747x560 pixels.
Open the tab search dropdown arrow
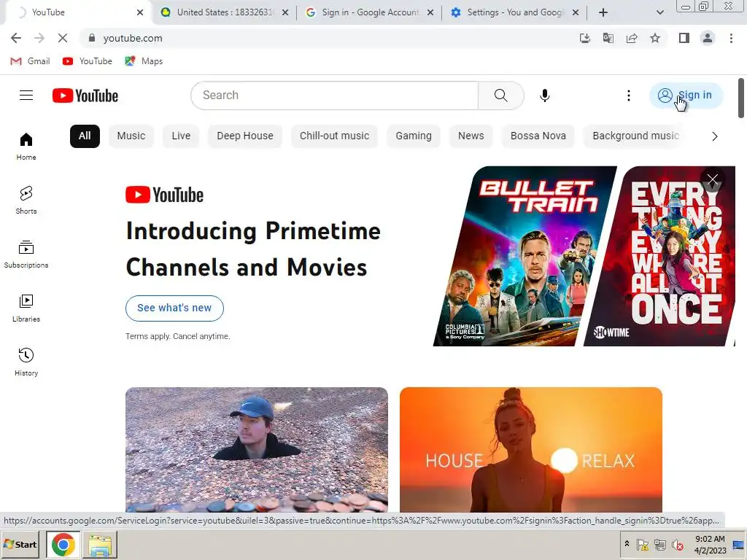click(x=659, y=12)
